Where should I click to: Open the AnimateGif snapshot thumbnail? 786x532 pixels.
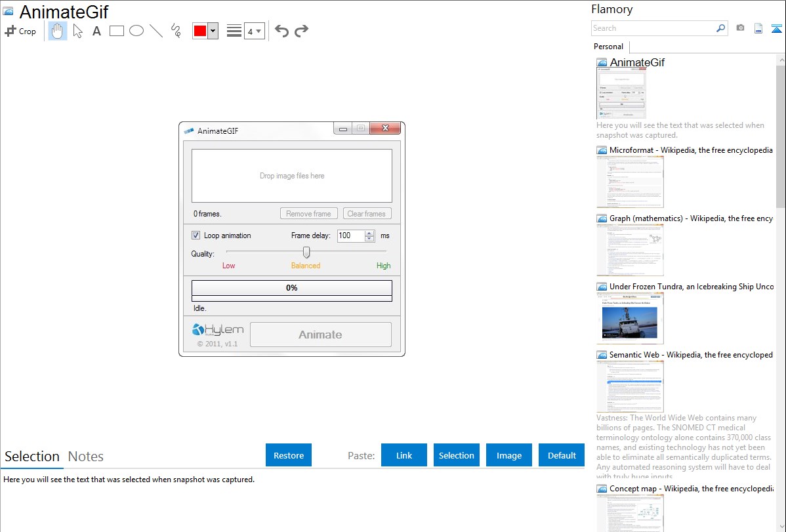pos(621,93)
